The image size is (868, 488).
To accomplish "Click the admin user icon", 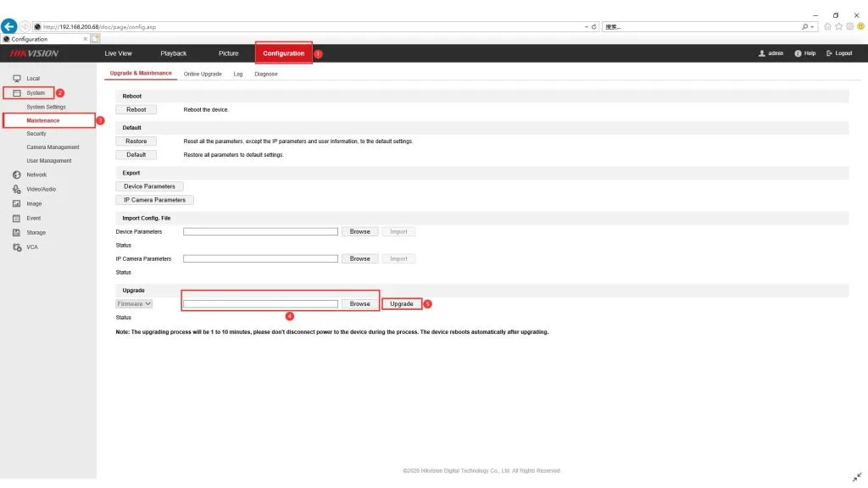I will point(762,53).
